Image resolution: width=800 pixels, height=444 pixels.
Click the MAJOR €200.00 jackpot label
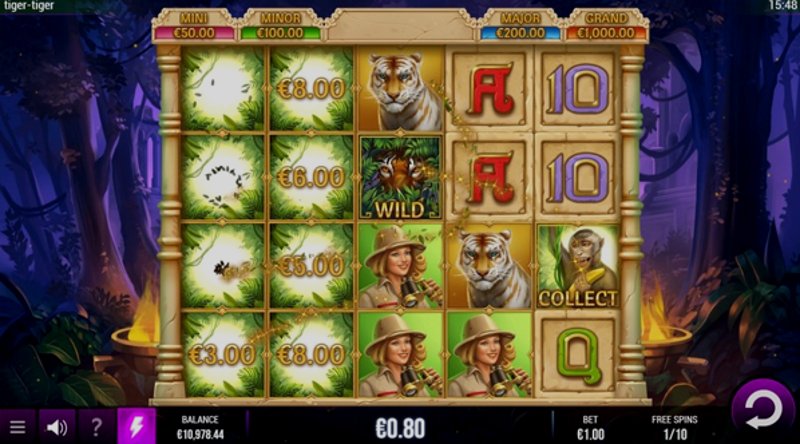(520, 27)
